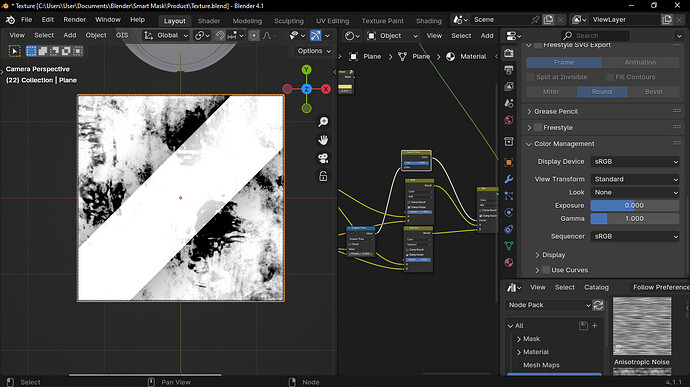Click the Y axis on navigation gizmo
This screenshot has height=387, width=690.
click(x=306, y=70)
